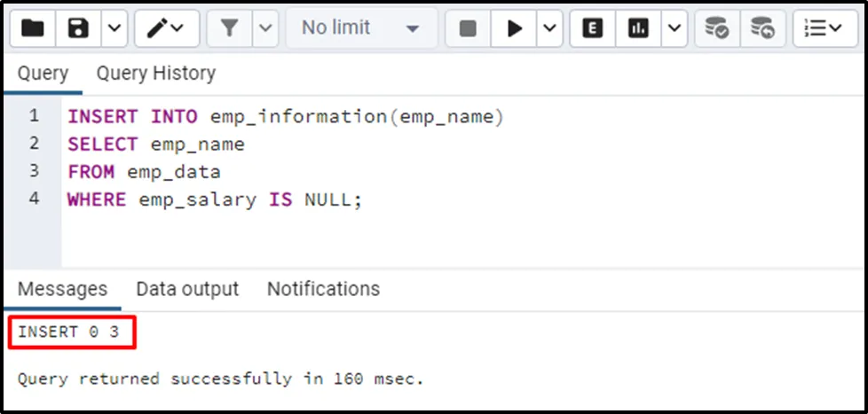Viewport: 868px width, 414px height.
Task: Expand the Execute options dropdown arrow
Action: 549,28
